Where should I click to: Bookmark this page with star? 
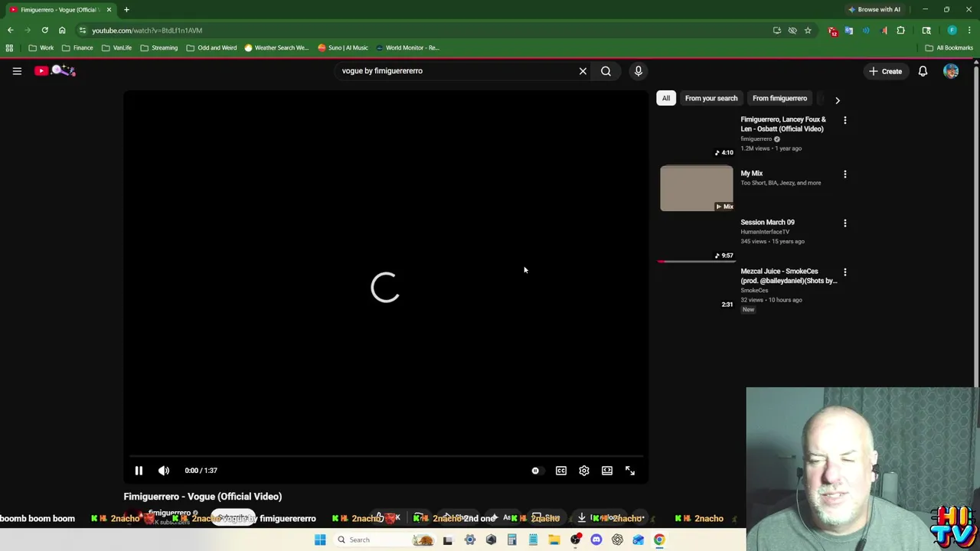[x=808, y=31]
